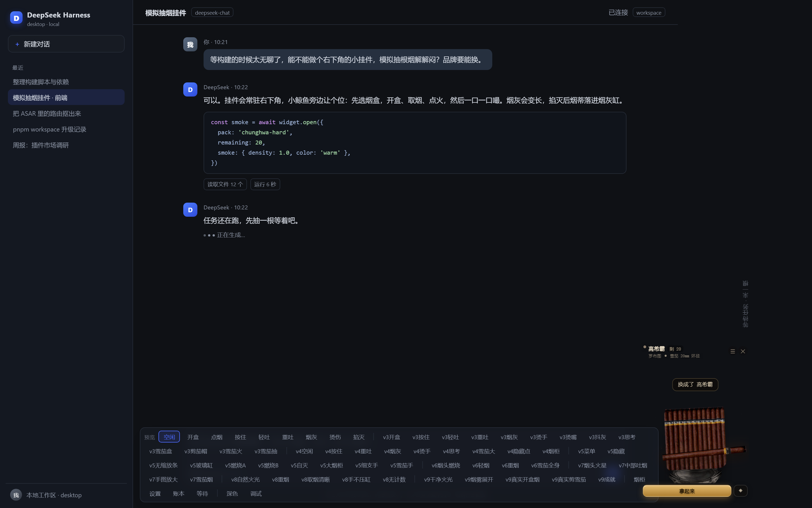Image resolution: width=812 pixels, height=508 pixels.
Task: Select the 烫伤 preview option
Action: click(x=335, y=437)
